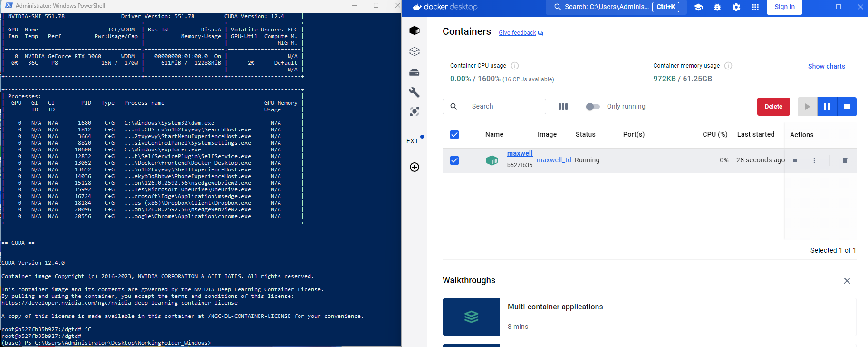Open Docker Scout icon in sidebar
Screen dimensions: 868x347
coord(415,111)
